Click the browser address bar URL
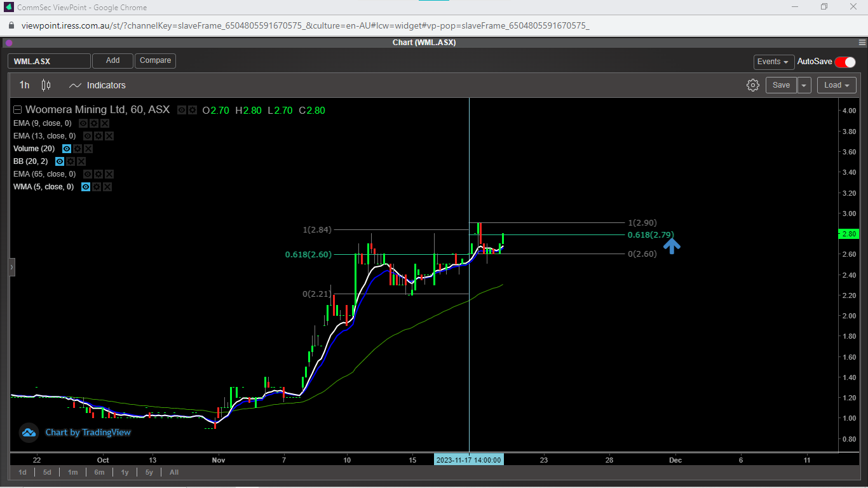The height and width of the screenshot is (488, 868). coord(306,25)
